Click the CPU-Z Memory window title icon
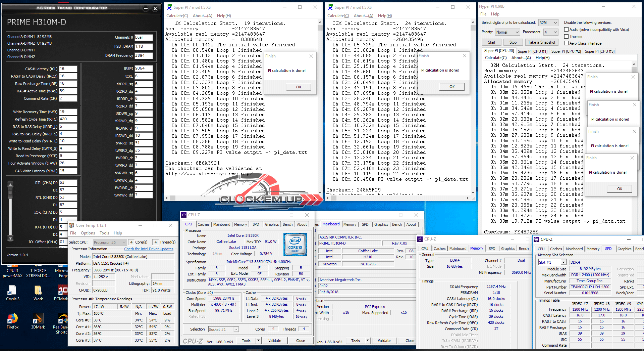 click(420, 239)
